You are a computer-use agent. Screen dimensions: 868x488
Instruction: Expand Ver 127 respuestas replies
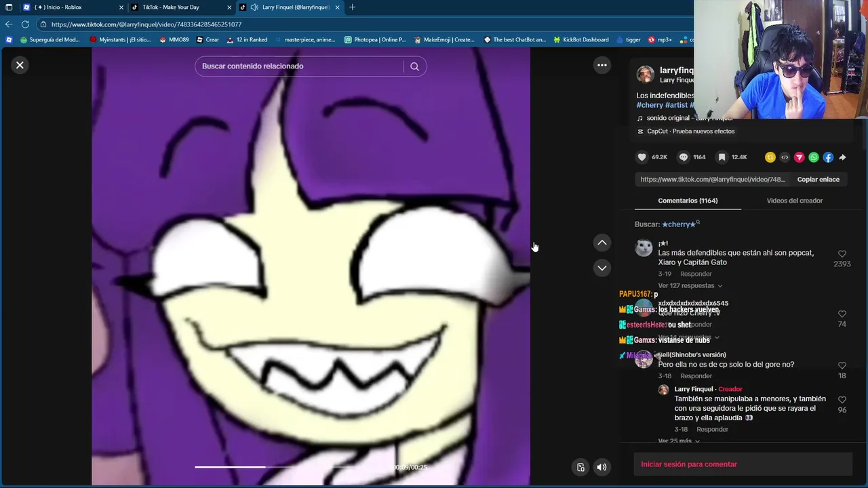[x=690, y=286]
